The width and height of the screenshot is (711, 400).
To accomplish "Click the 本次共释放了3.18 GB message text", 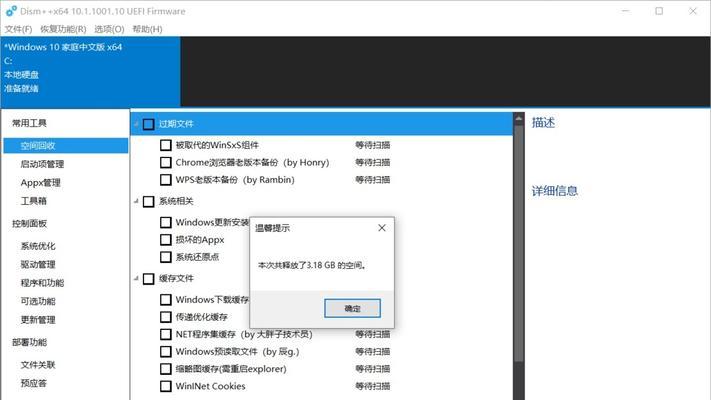I will [x=312, y=265].
